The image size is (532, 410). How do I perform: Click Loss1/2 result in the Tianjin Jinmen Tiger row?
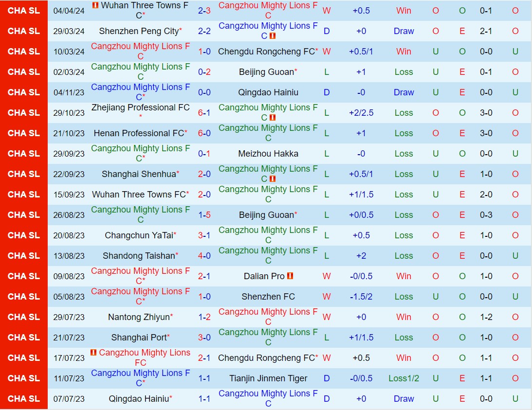point(404,378)
